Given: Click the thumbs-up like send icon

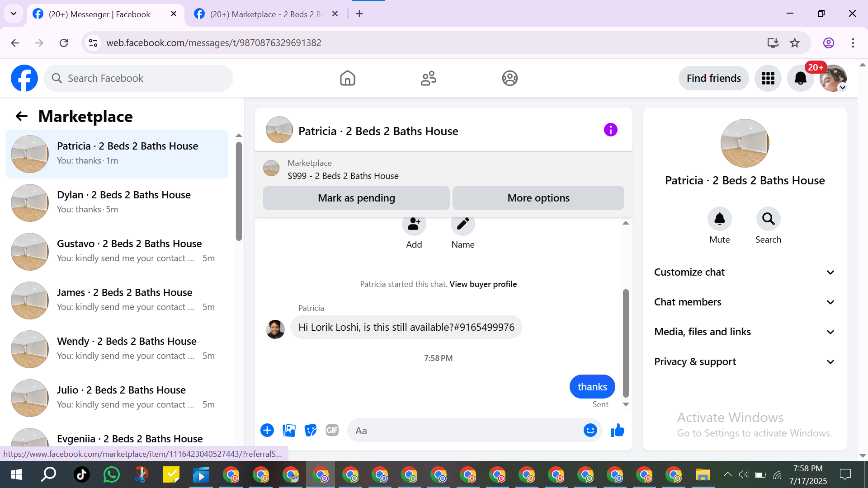Looking at the screenshot, I should (617, 431).
